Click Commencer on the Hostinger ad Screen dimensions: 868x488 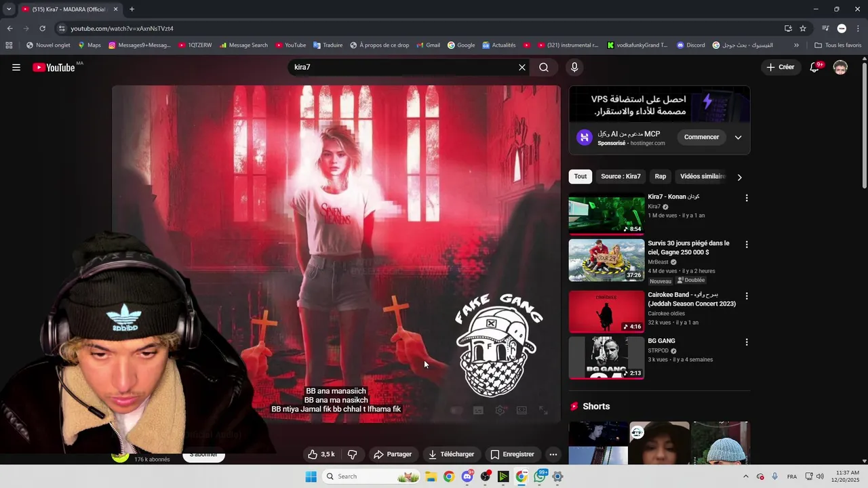pos(701,137)
